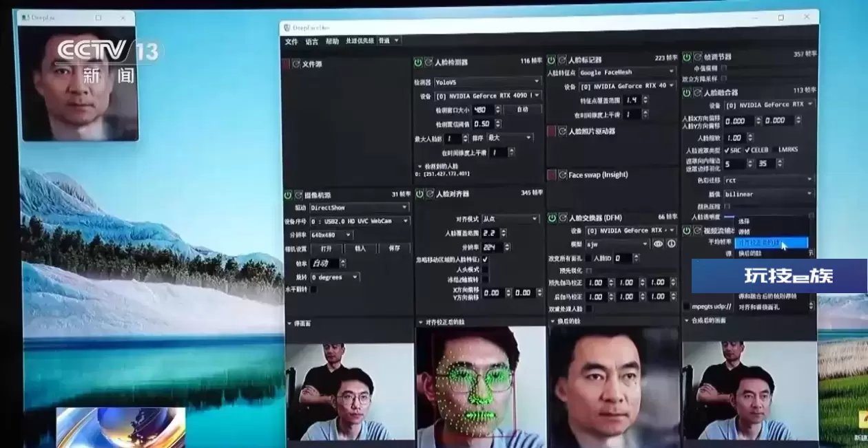Viewport: 868px width, 448px height.
Task: Open the USB2.0 HD UVC WebCam dropdown
Action: (359, 221)
